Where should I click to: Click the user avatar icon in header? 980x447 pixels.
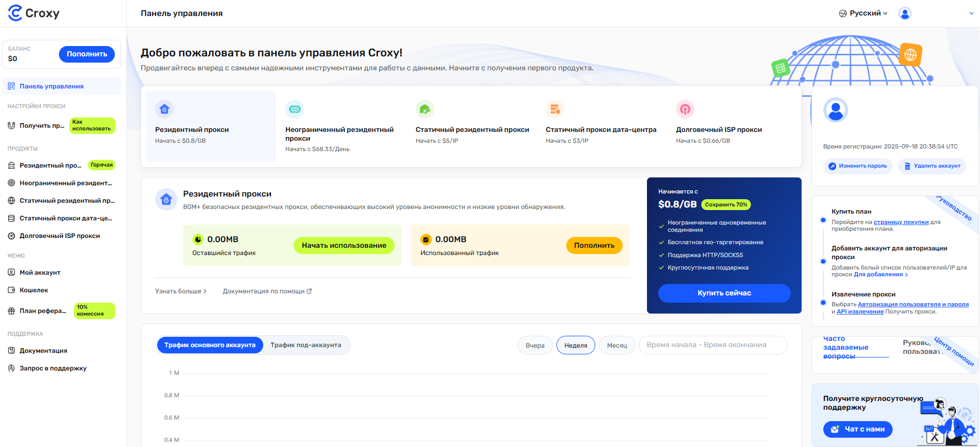tap(904, 13)
